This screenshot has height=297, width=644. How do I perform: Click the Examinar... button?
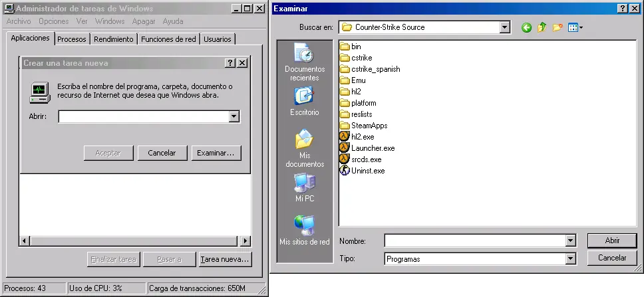click(216, 153)
